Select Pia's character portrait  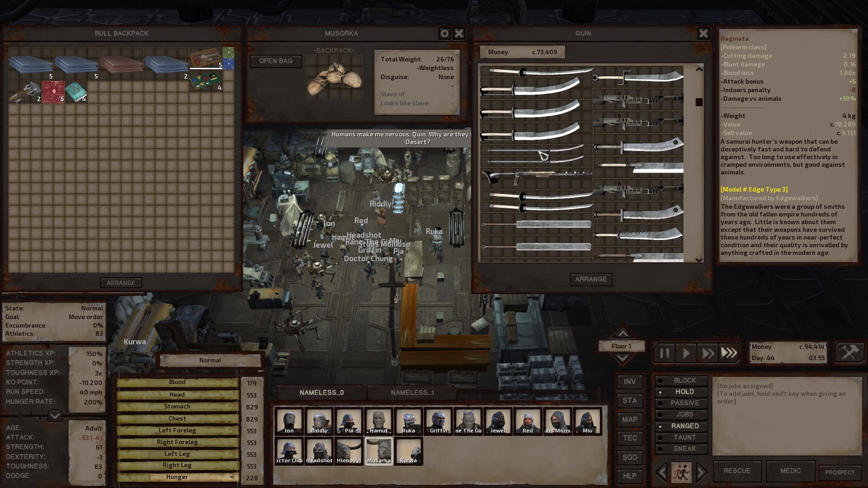click(x=349, y=421)
